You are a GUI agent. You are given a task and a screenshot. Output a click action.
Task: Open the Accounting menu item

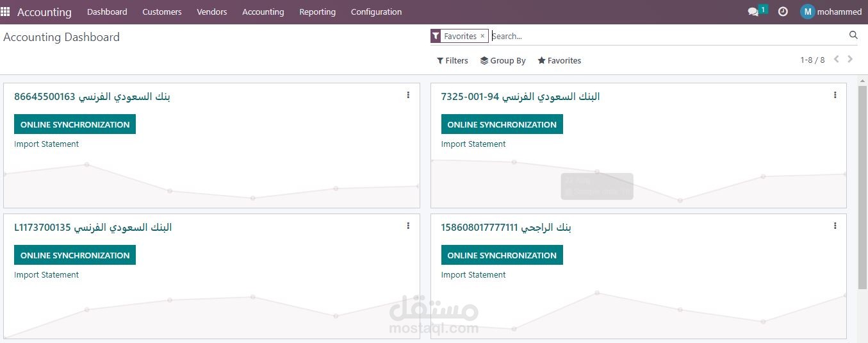pyautogui.click(x=263, y=12)
